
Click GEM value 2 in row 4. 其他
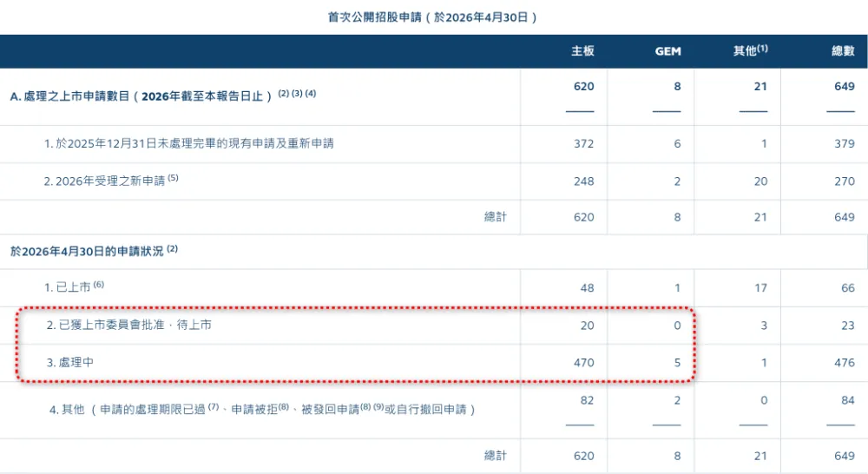tap(677, 400)
